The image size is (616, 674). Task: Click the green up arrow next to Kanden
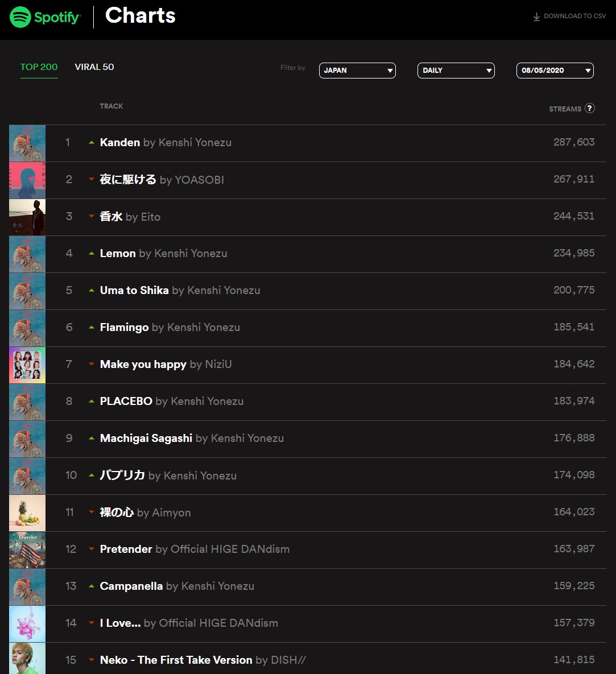tap(91, 142)
